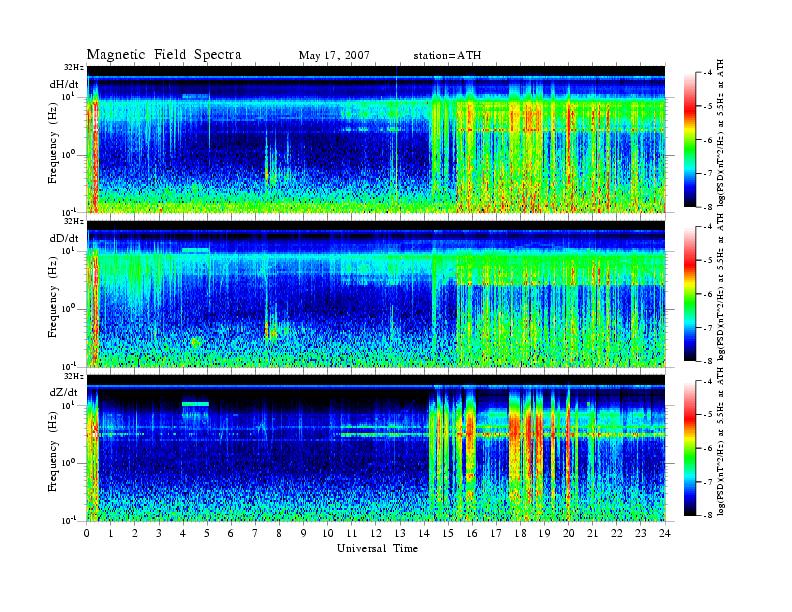Click the Frequency (Hz) label of dH/dt panel
The image size is (792, 612).
pyautogui.click(x=53, y=145)
